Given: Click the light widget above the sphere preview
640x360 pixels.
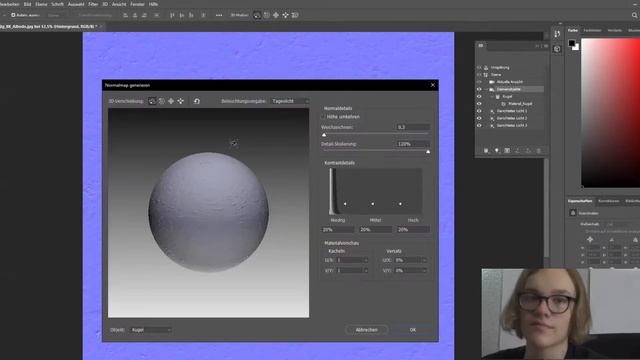Looking at the screenshot, I should coord(234,143).
